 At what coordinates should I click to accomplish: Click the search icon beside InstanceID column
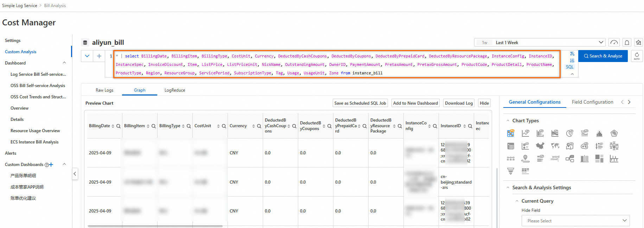[470, 126]
